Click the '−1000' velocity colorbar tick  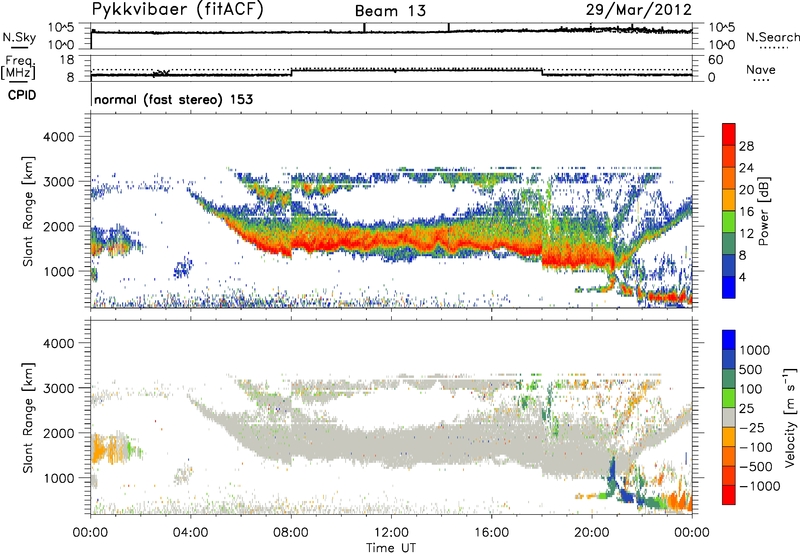[x=759, y=486]
